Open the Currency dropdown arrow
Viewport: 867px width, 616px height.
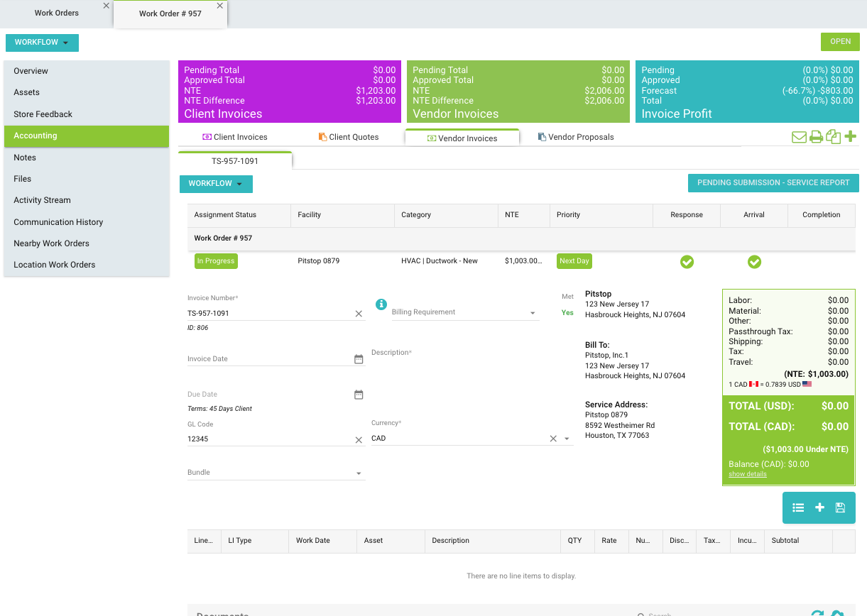(x=567, y=439)
